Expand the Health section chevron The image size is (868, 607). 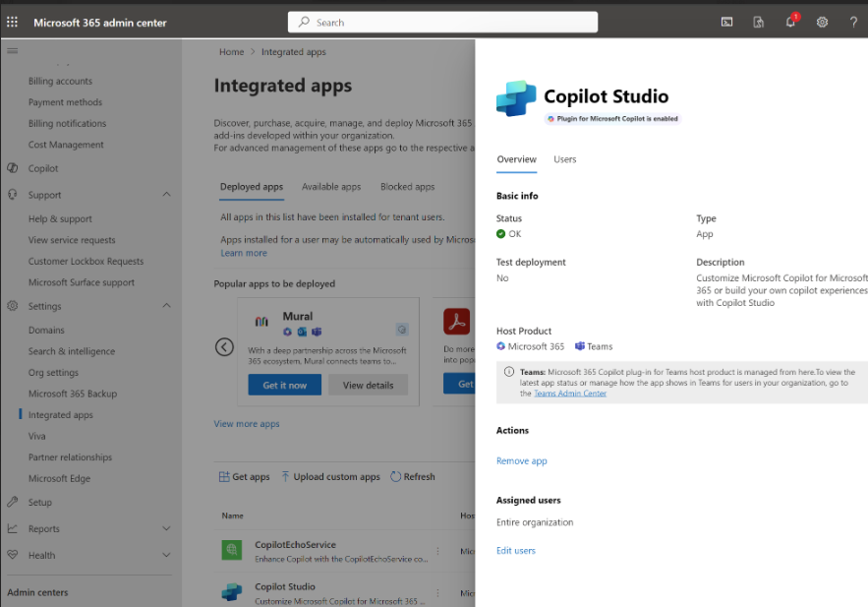point(167,555)
